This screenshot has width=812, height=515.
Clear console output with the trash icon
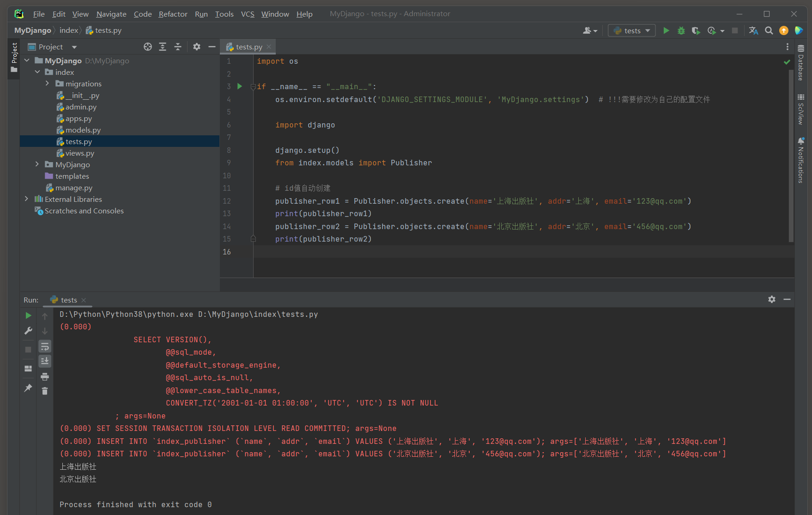click(45, 391)
